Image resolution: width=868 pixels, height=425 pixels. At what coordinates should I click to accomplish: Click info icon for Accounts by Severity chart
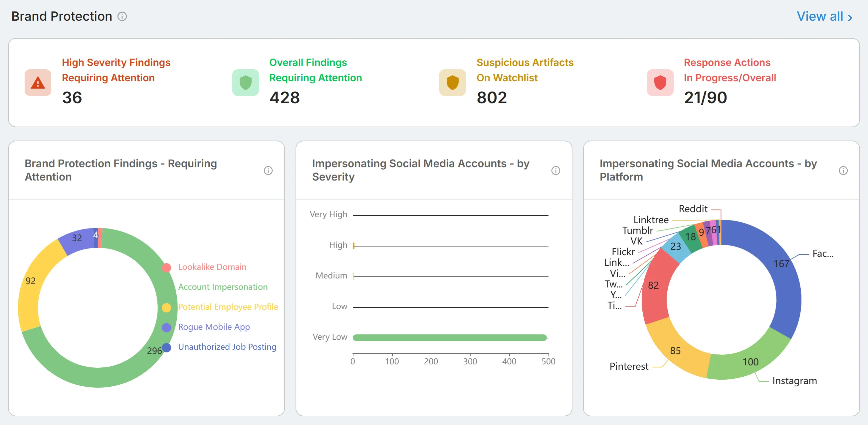555,170
